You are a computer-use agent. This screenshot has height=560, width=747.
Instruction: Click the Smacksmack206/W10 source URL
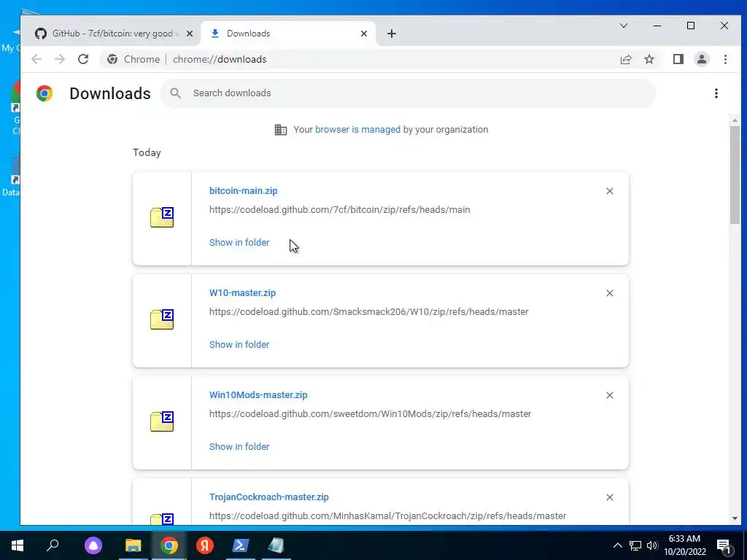pos(368,312)
